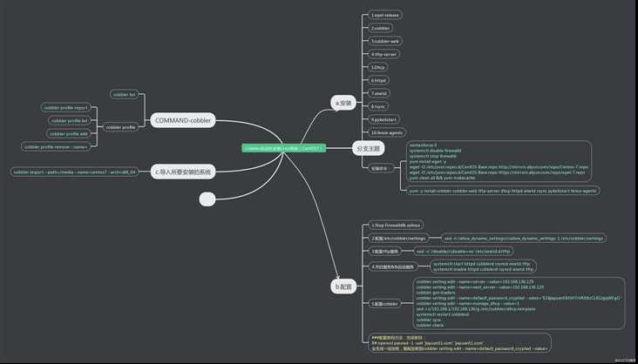Click the 'cobbler import --path=/media' command node
The height and width of the screenshot is (364, 638).
(74, 172)
